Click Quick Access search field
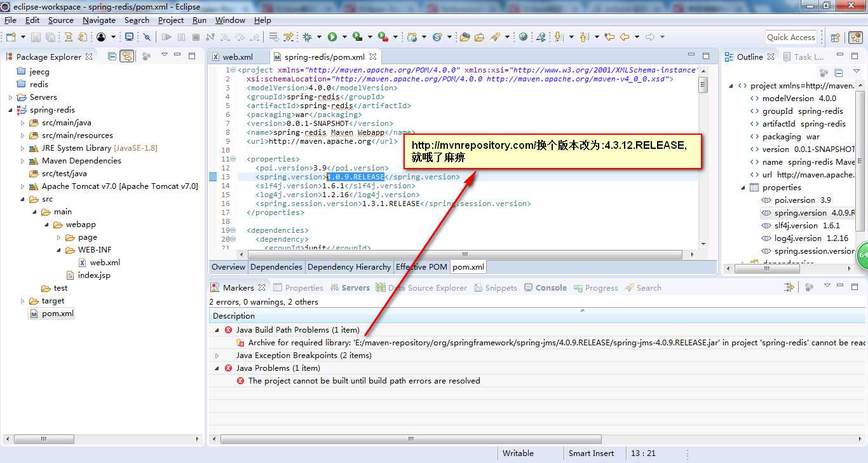The height and width of the screenshot is (463, 868). coord(790,37)
